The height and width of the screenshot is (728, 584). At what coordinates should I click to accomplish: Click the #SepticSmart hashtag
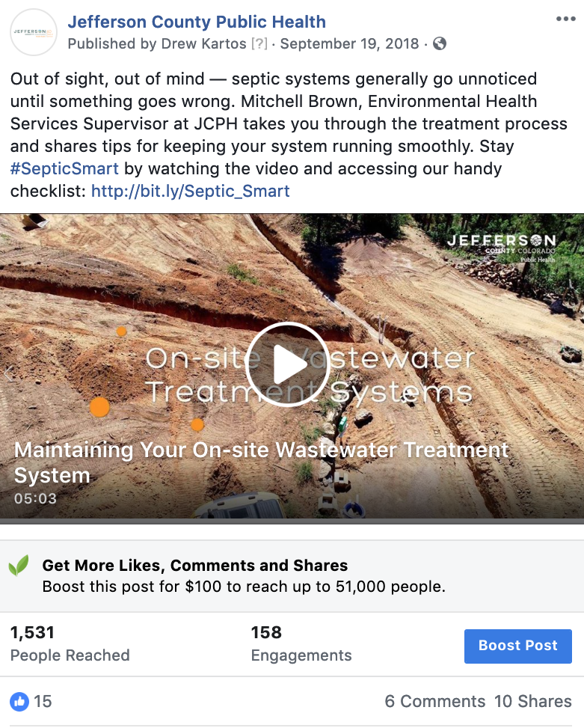tap(64, 168)
